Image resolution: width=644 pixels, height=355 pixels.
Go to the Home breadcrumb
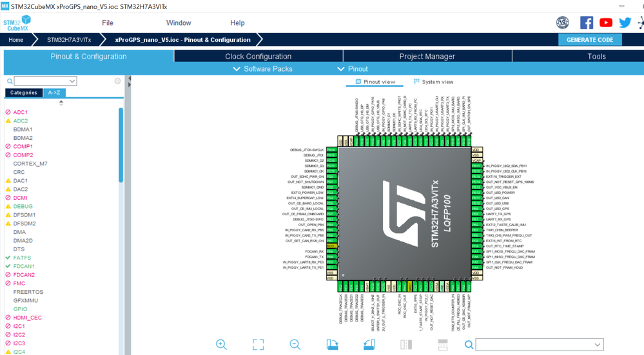coord(16,40)
